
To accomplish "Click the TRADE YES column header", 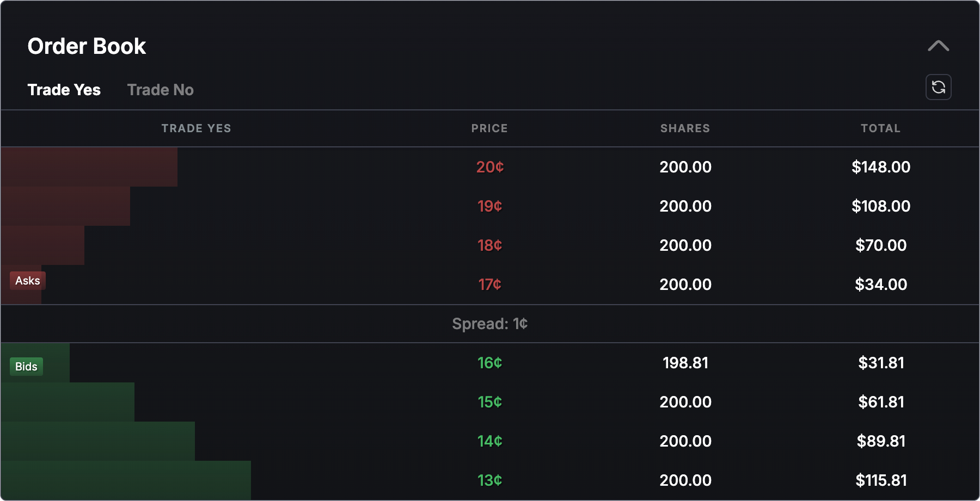I will 196,128.
